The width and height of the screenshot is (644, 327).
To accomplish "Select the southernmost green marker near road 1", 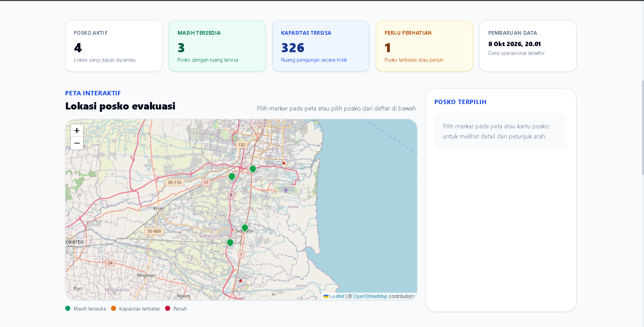I will 230,243.
